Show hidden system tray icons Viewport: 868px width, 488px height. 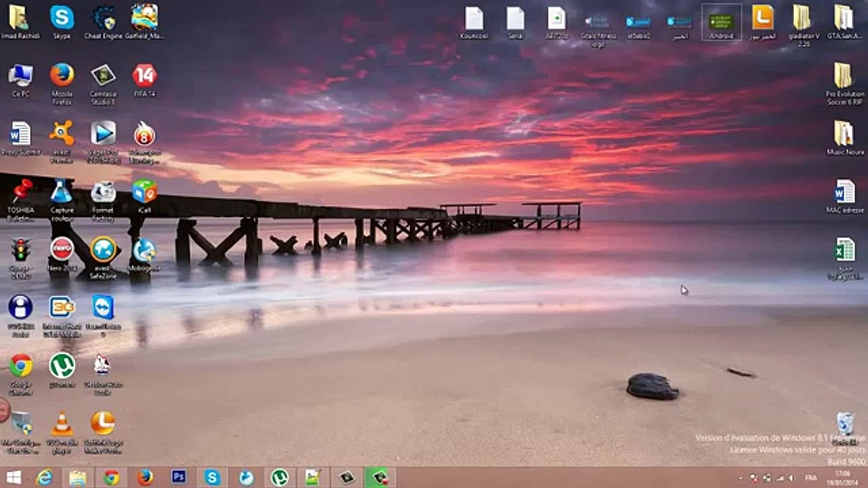pyautogui.click(x=741, y=479)
